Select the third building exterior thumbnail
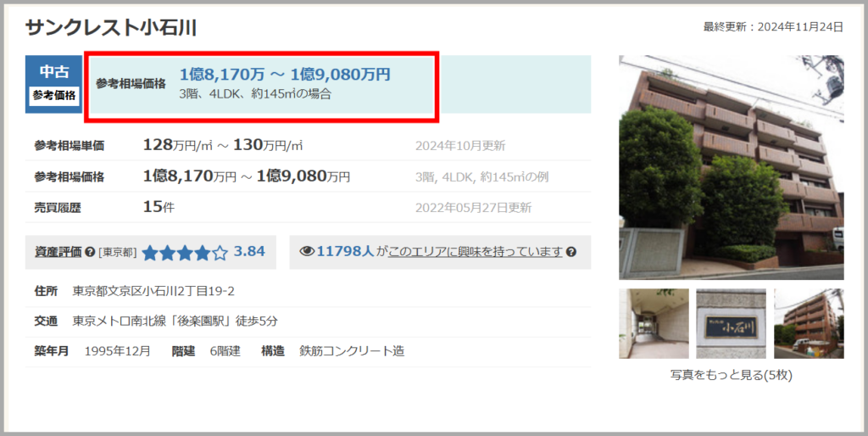Image resolution: width=868 pixels, height=436 pixels. tap(809, 323)
